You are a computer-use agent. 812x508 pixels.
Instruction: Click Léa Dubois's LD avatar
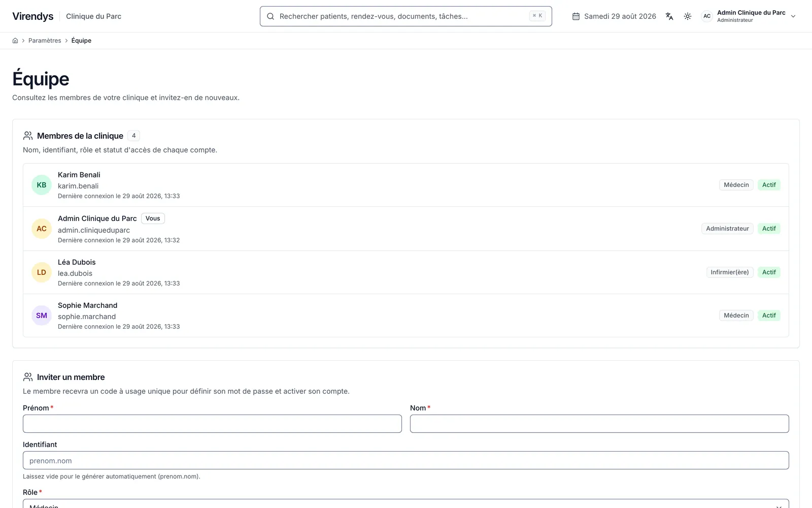[x=42, y=272]
